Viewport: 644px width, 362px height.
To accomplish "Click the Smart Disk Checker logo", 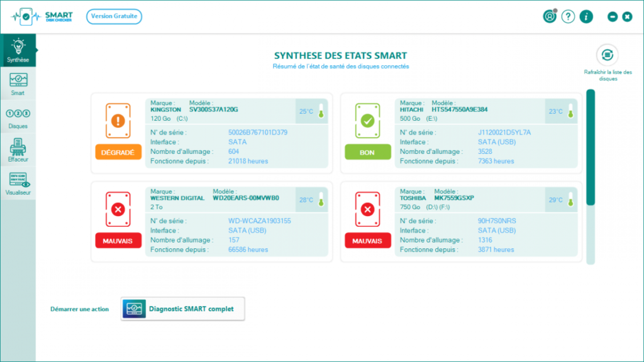I will tap(42, 16).
